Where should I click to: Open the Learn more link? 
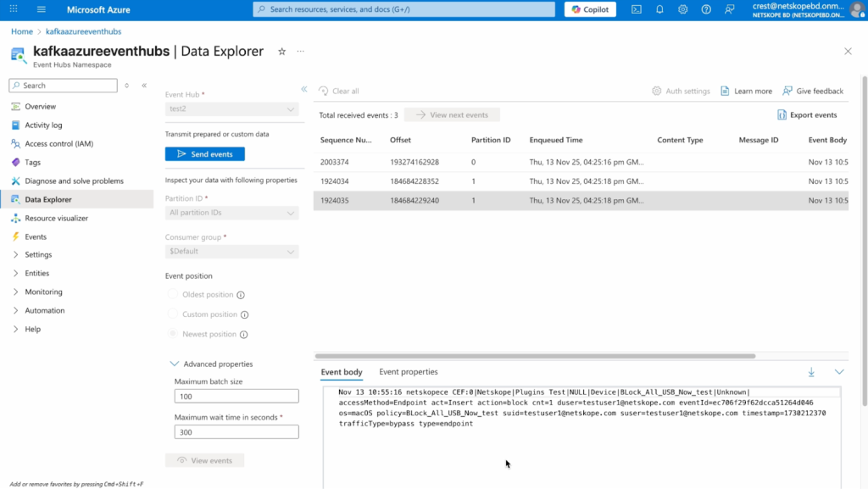[x=746, y=91]
